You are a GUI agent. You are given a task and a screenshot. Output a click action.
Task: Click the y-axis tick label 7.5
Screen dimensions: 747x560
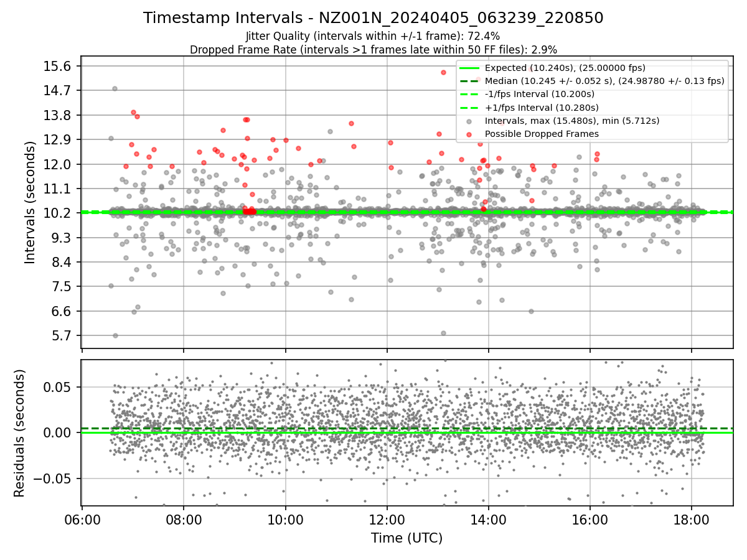(x=62, y=287)
